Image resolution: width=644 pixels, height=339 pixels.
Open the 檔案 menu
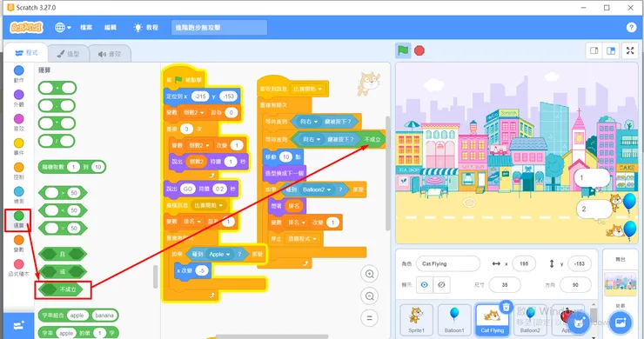[x=86, y=28]
